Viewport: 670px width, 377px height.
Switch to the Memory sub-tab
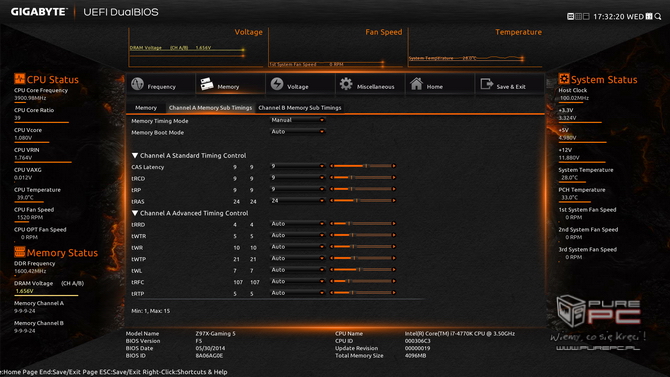click(146, 108)
